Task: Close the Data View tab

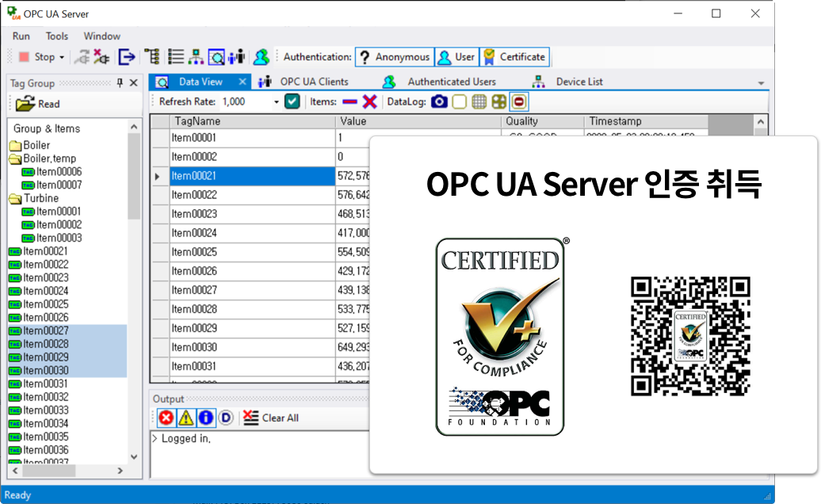Action: coord(242,82)
